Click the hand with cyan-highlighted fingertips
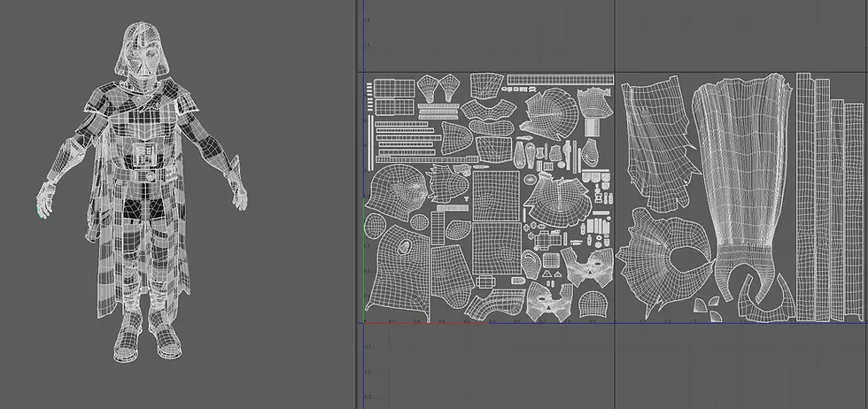Screen dimensions: 868x409 46,198
